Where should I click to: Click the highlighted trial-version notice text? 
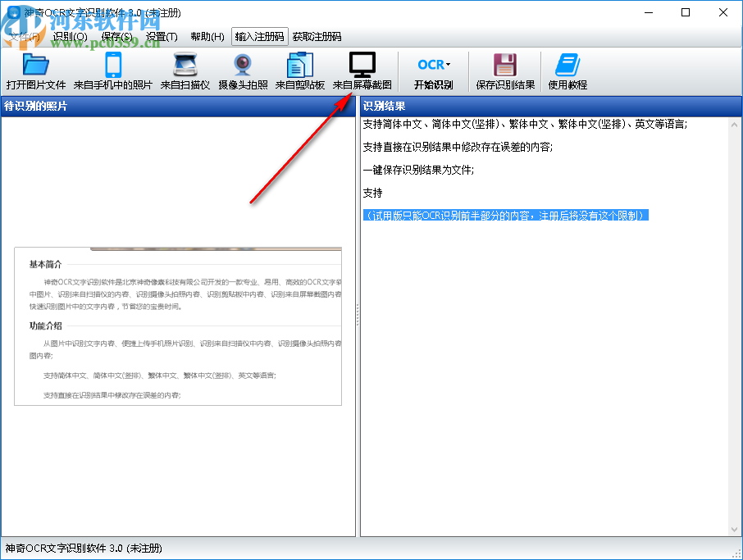[x=506, y=216]
